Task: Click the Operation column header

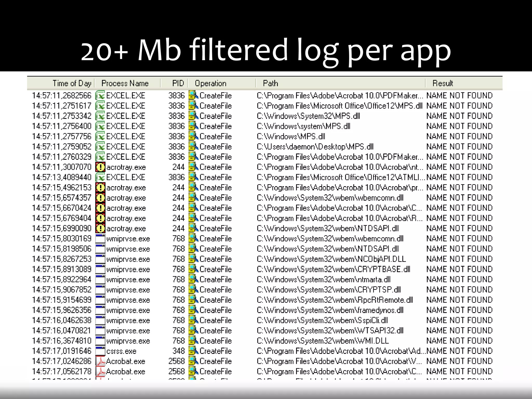Action: [x=210, y=83]
